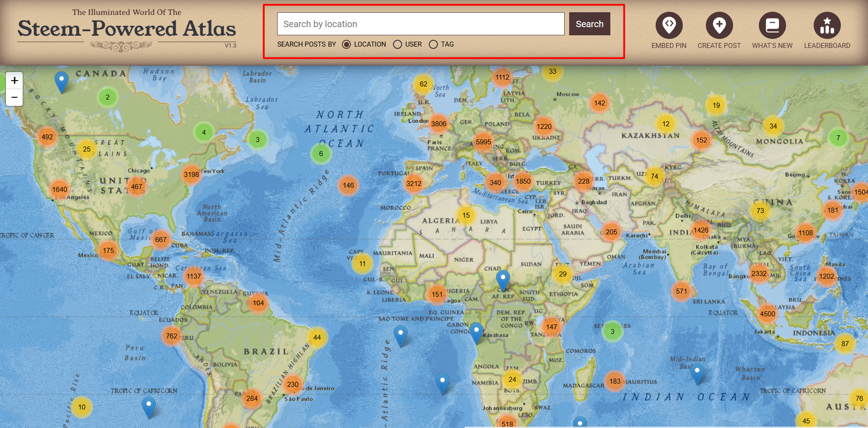Open the 3212 cluster over Portugal
This screenshot has width=868, height=428.
[x=414, y=184]
